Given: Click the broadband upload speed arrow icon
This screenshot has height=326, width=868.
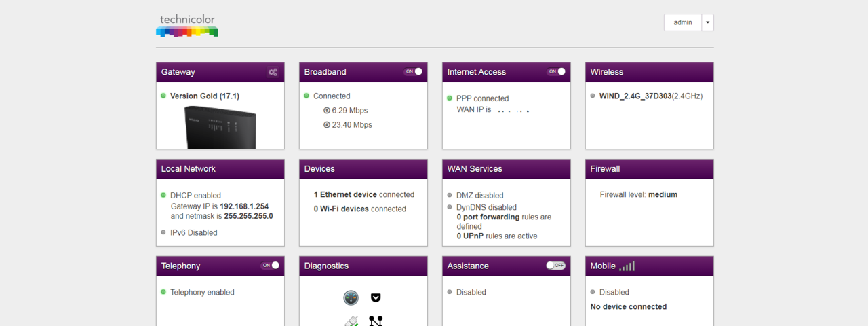Looking at the screenshot, I should (x=327, y=111).
